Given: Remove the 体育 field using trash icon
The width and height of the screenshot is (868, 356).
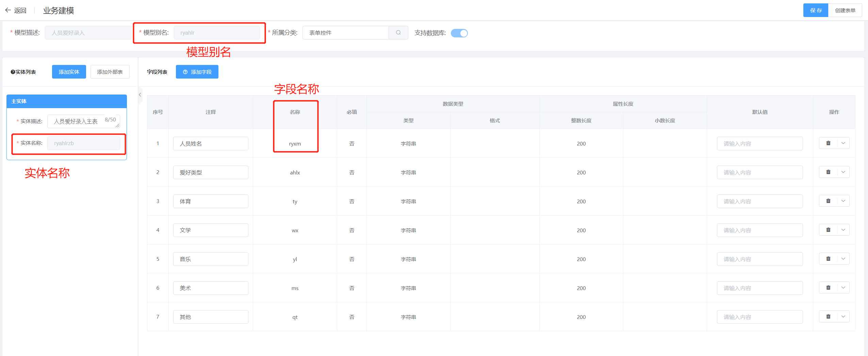Looking at the screenshot, I should click(x=828, y=201).
